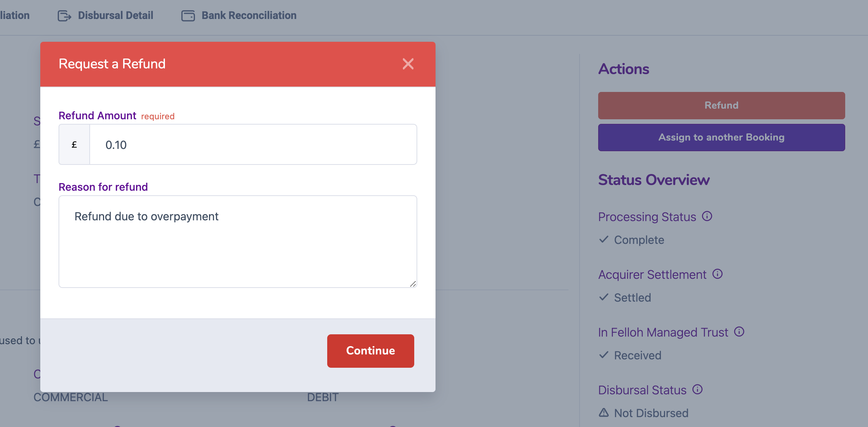
Task: Close the Request a Refund dialog
Action: [408, 64]
